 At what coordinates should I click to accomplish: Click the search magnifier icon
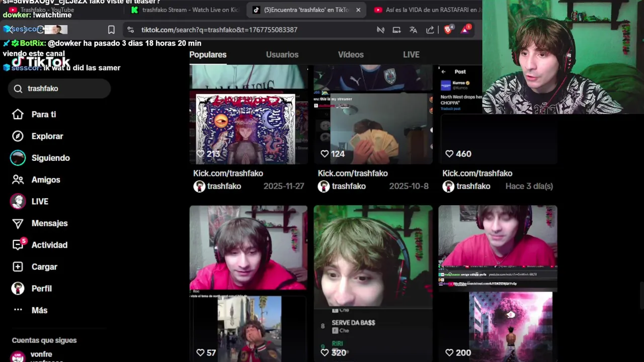click(18, 88)
